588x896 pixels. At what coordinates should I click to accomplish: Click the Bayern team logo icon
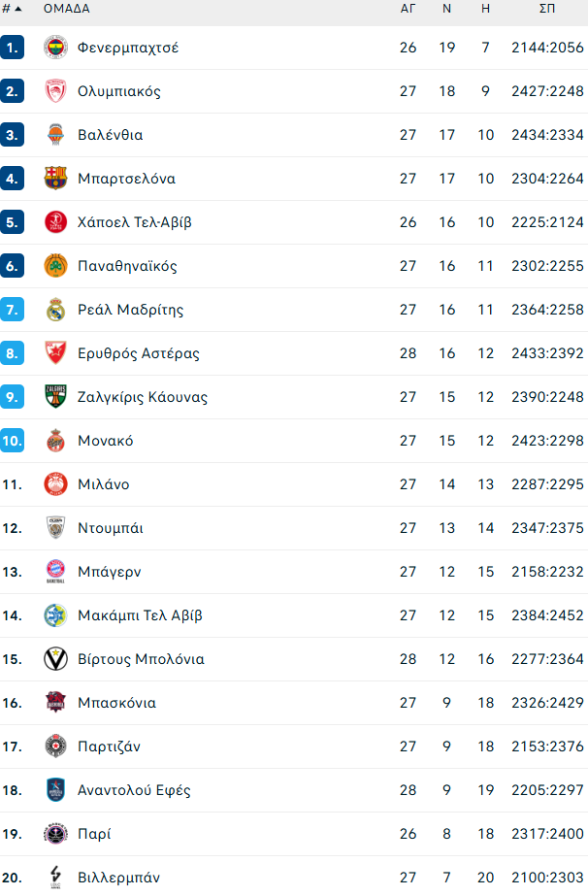pyautogui.click(x=55, y=572)
